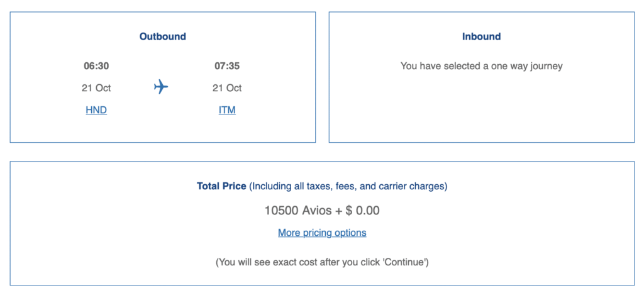Open the HND departure airport link
Image resolution: width=644 pixels, height=293 pixels.
click(x=96, y=110)
